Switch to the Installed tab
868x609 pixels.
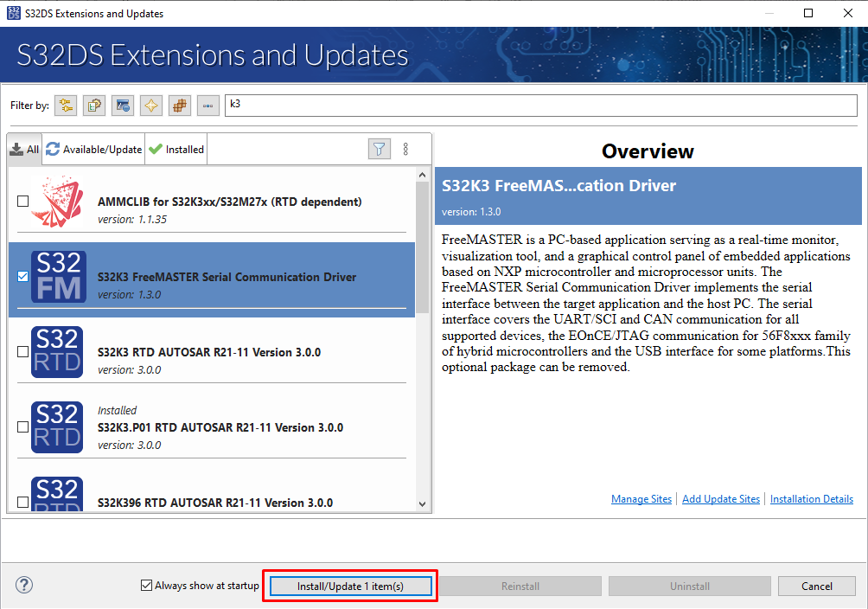point(176,149)
